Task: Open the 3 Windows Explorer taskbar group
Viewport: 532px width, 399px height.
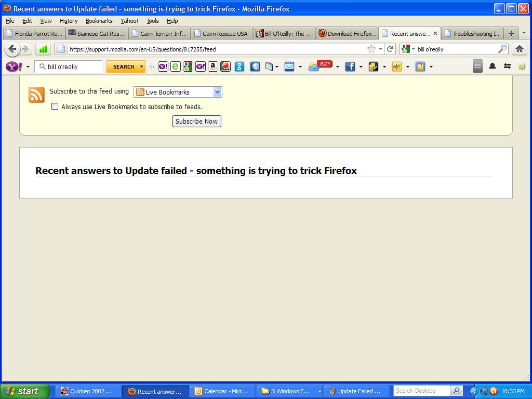Action: [x=289, y=391]
